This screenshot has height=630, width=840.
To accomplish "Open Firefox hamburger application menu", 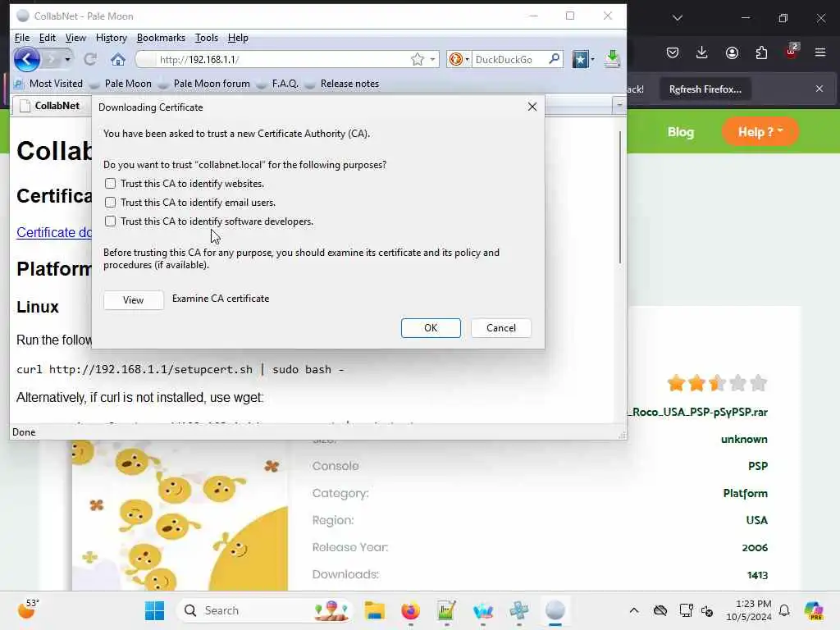I will (x=820, y=52).
